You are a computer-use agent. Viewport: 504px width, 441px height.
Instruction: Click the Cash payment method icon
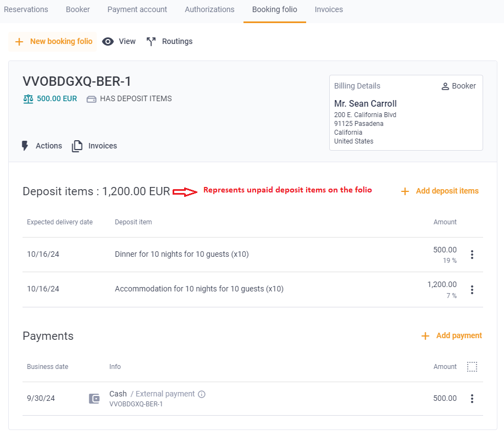coord(94,398)
